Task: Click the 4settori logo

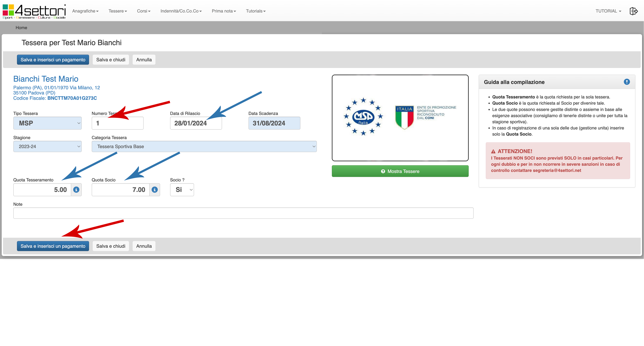Action: coord(34,11)
